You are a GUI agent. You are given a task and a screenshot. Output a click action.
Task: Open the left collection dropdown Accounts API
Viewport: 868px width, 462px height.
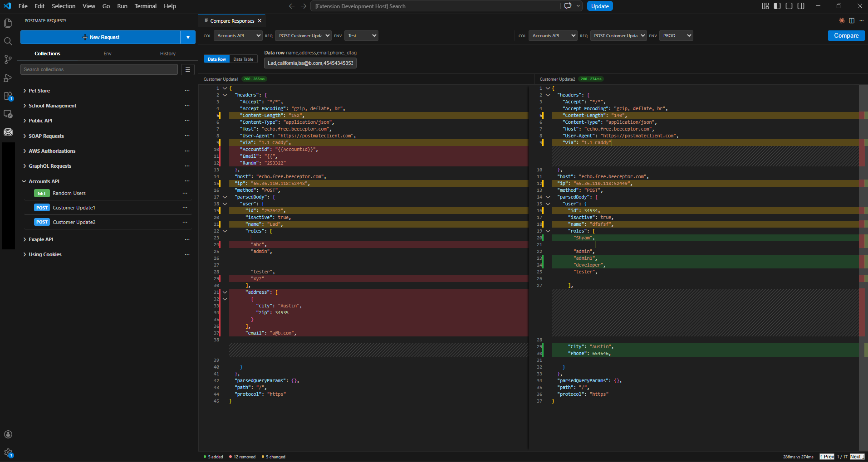pos(238,36)
